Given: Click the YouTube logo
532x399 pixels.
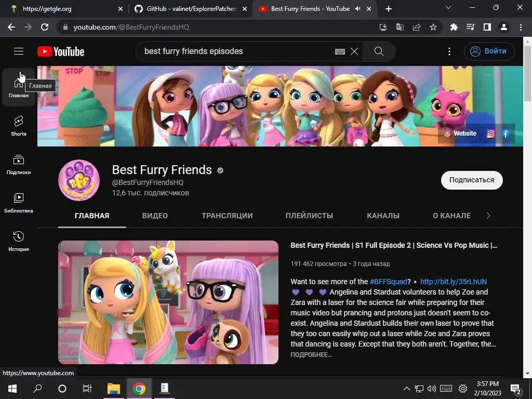Looking at the screenshot, I should click(61, 51).
